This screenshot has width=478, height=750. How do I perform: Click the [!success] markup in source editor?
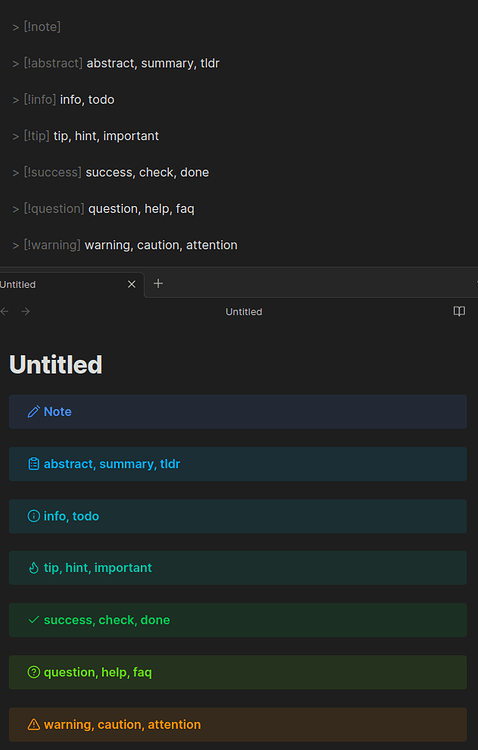(x=53, y=172)
